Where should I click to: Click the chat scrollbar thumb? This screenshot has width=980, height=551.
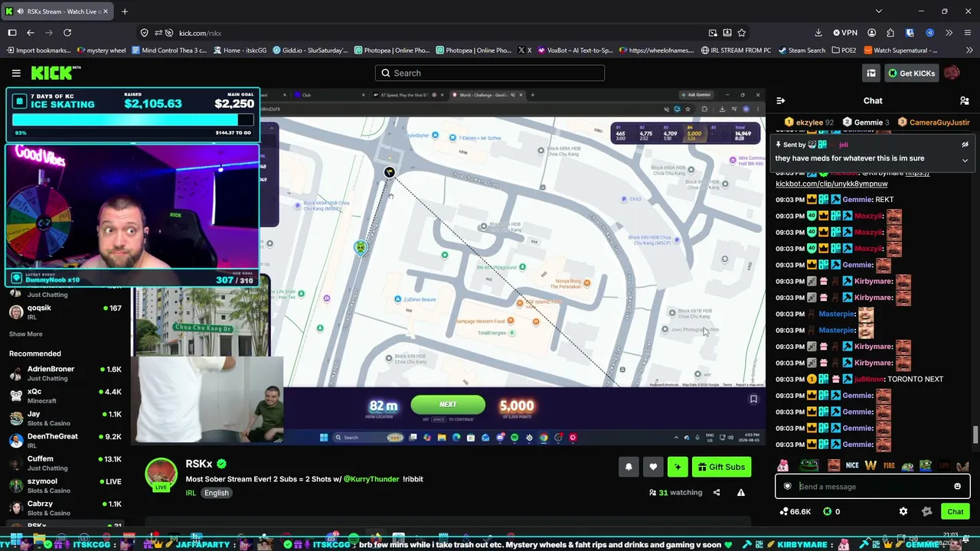(975, 435)
